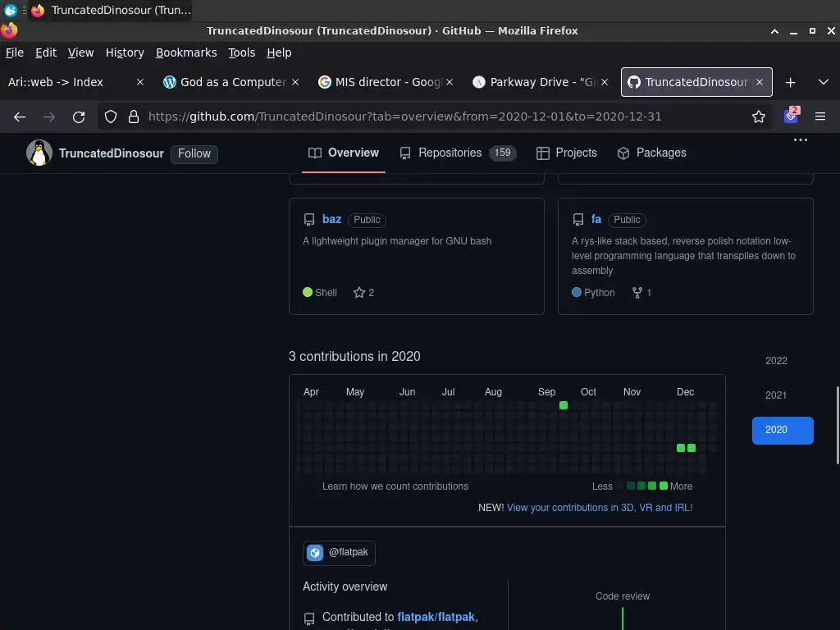840x630 pixels.
Task: Open the purple extension icon with badge 2
Action: 792,115
